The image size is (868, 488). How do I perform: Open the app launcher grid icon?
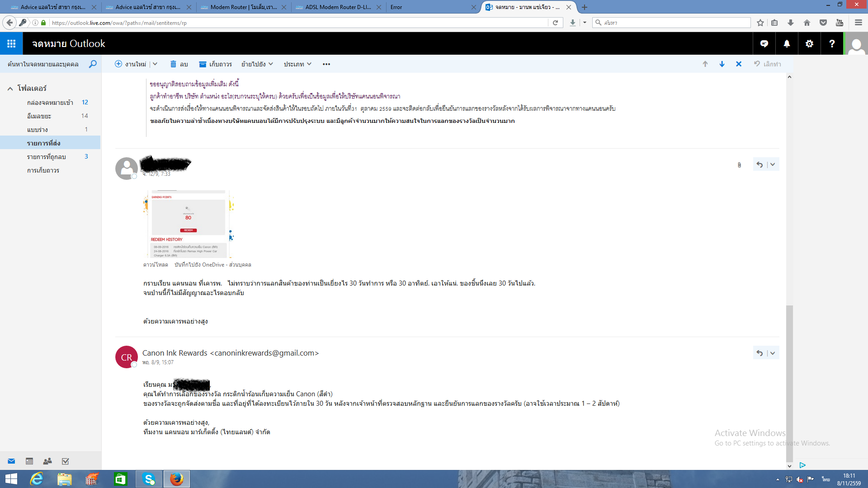click(x=11, y=43)
